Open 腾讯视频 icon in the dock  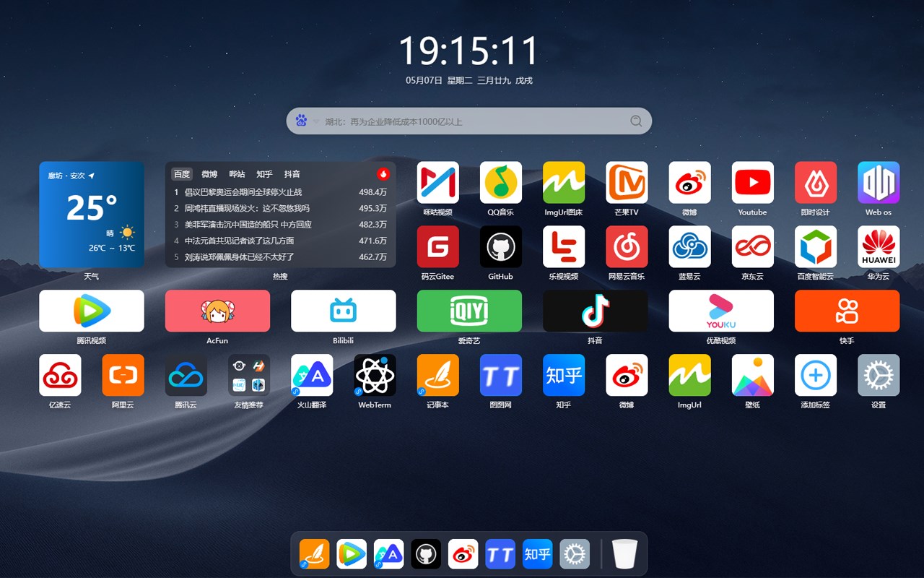point(352,554)
